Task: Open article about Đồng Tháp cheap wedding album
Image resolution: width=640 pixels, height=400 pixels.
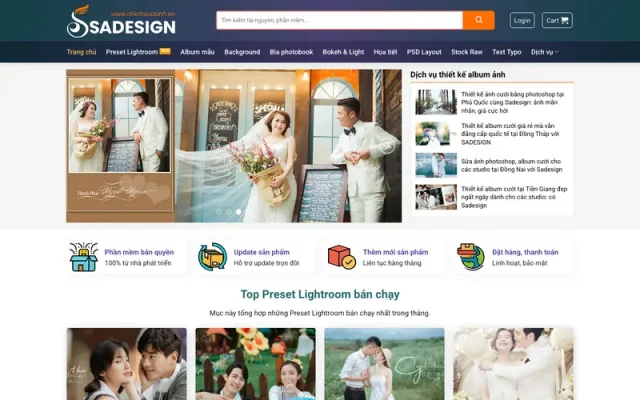Action: click(x=510, y=134)
